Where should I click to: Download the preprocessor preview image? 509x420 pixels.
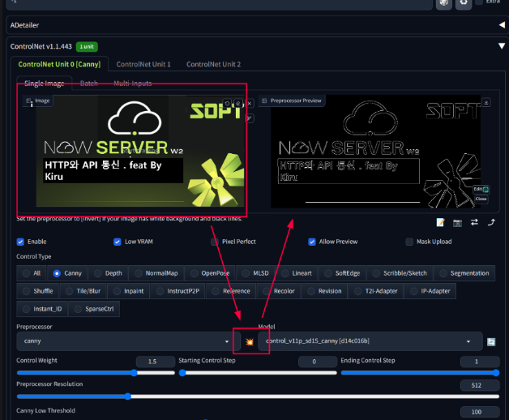[486, 102]
